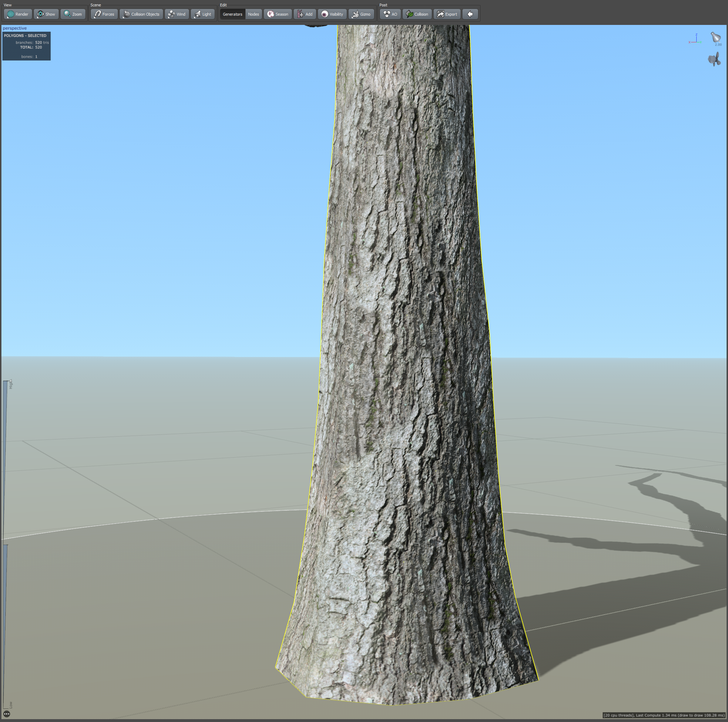Viewport: 728px width, 722px height.
Task: Toggle the Forces magnet button
Action: point(104,14)
